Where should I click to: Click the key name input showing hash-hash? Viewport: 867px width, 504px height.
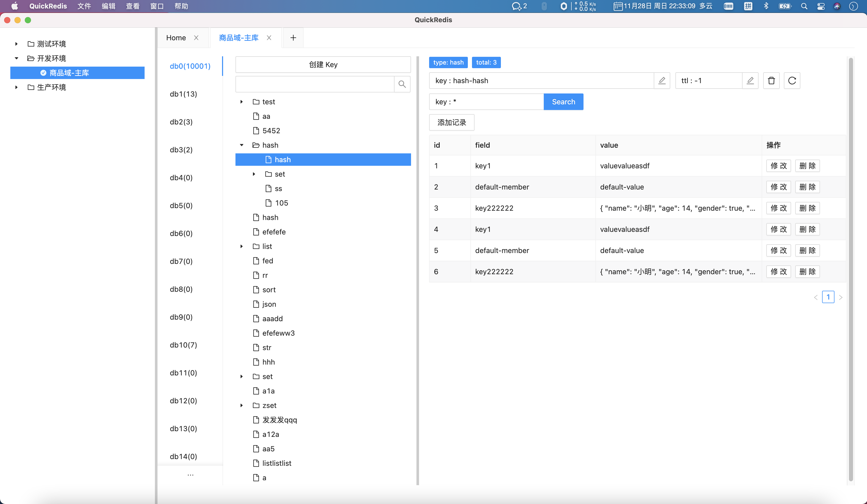click(x=541, y=81)
